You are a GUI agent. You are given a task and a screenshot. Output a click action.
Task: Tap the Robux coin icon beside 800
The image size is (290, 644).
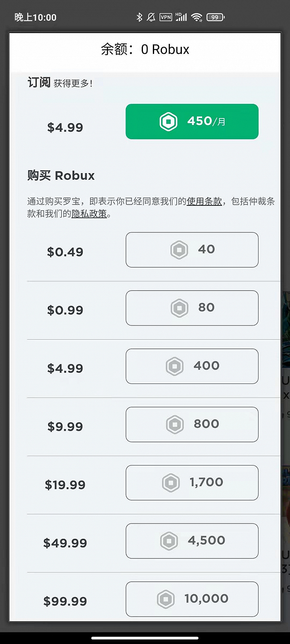tap(175, 425)
